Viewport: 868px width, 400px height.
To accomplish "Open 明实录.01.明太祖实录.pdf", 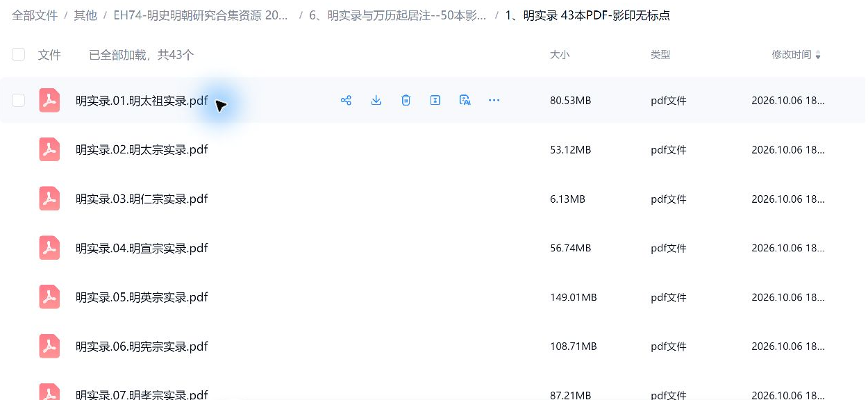I will [142, 101].
